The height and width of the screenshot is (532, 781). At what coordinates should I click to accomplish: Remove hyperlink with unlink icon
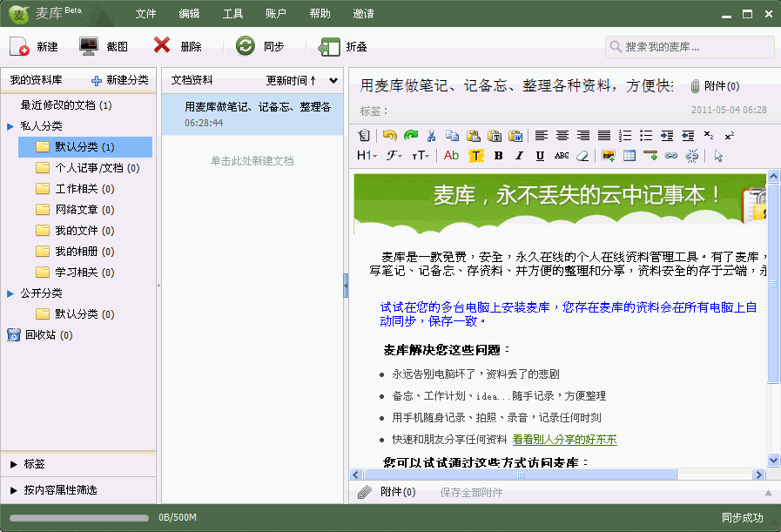[x=692, y=156]
